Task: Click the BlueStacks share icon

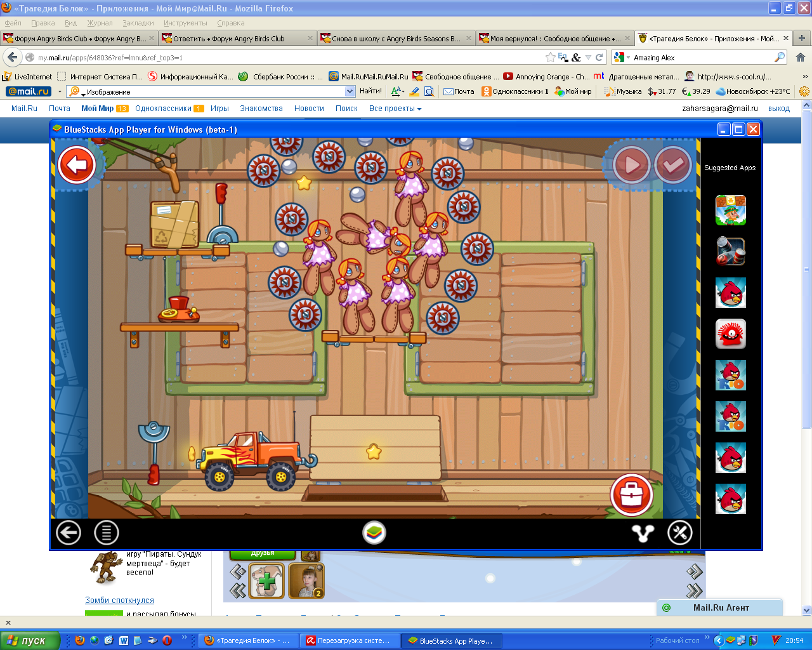Action: tap(643, 533)
